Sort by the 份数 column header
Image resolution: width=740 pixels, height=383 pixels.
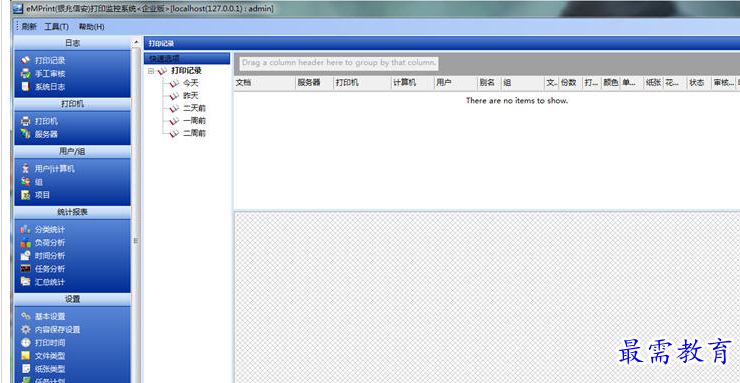tap(570, 83)
